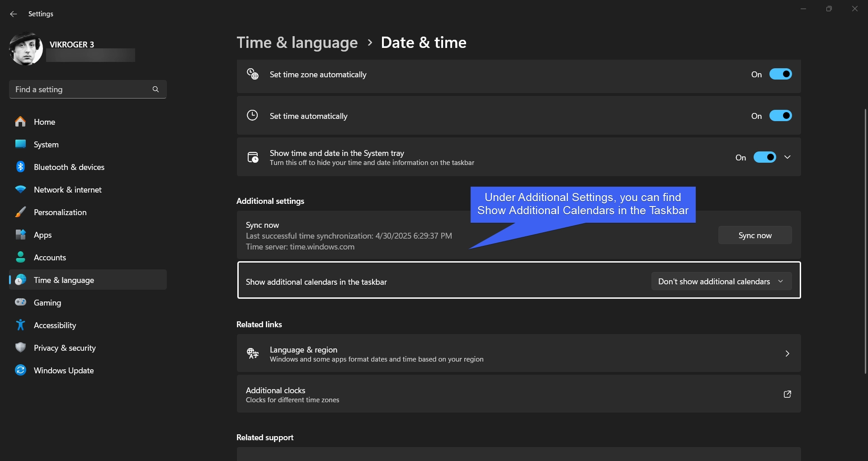Open Personalization settings

[x=20, y=212]
